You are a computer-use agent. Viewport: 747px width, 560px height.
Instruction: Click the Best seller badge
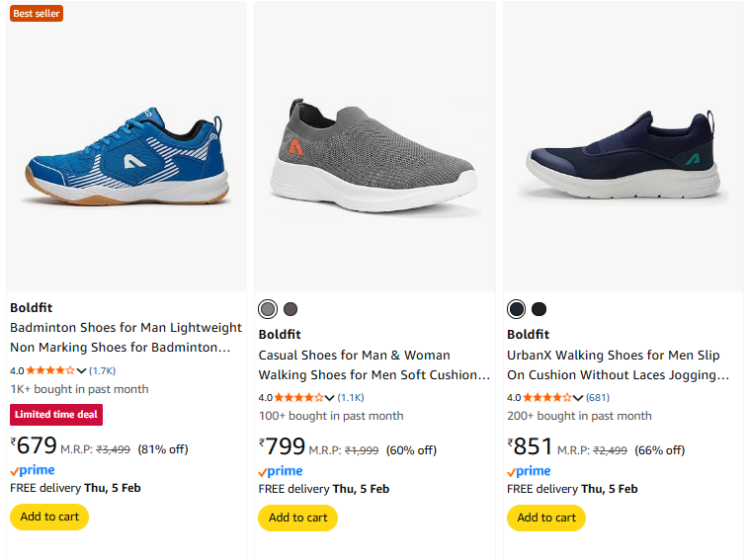(x=36, y=13)
